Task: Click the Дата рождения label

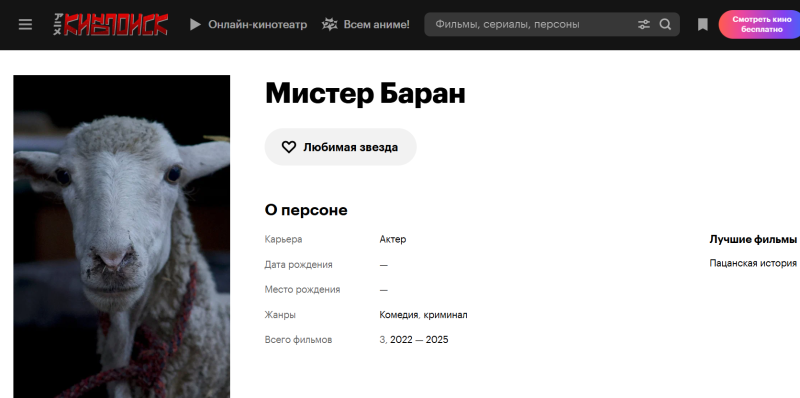Action: click(x=298, y=265)
